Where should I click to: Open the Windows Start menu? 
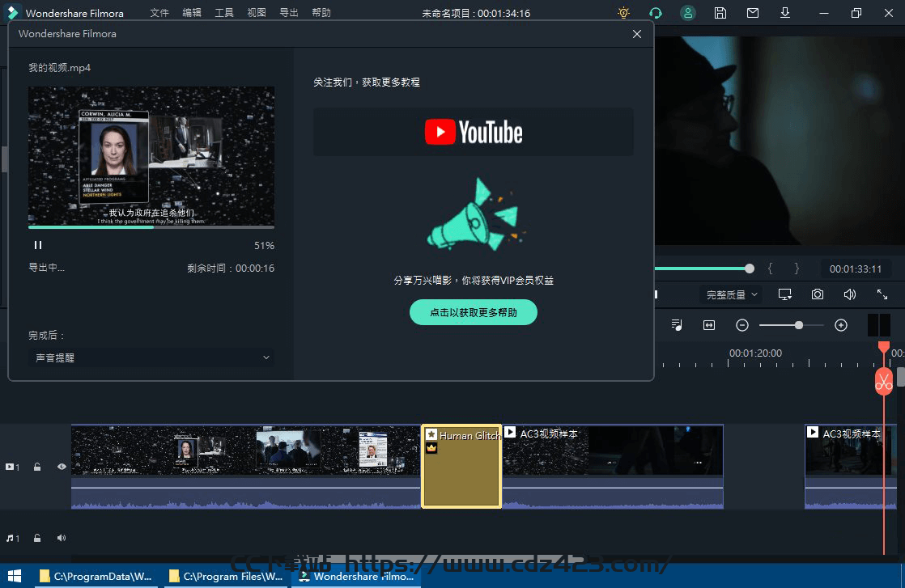pos(15,576)
